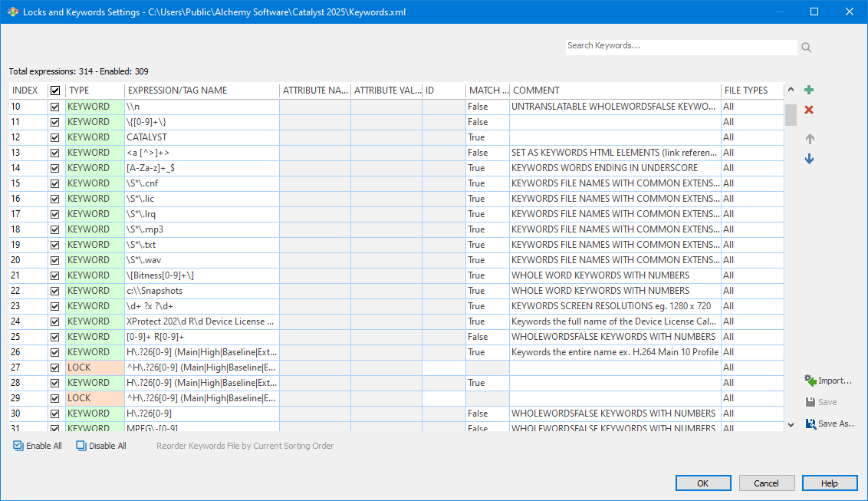Click the green plus add keyword icon
Screen dimensions: 868x501
click(x=809, y=91)
